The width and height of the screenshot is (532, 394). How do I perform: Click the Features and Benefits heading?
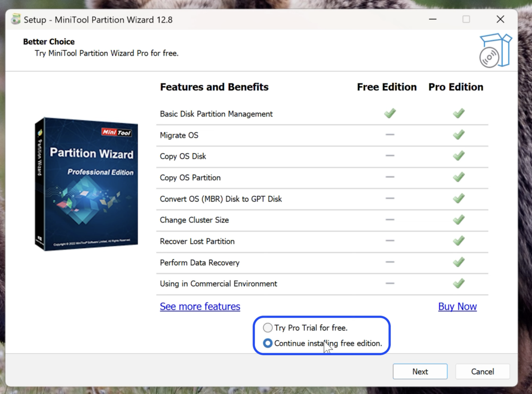coord(214,87)
